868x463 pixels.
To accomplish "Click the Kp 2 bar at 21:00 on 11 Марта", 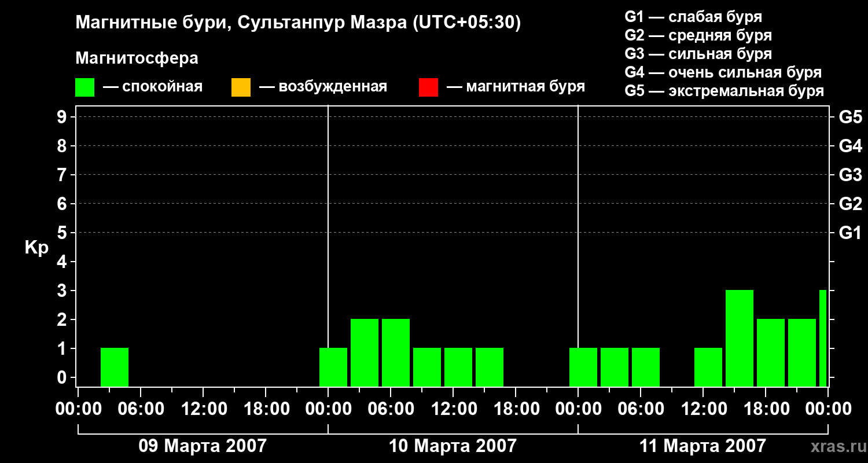I will pyautogui.click(x=802, y=352).
